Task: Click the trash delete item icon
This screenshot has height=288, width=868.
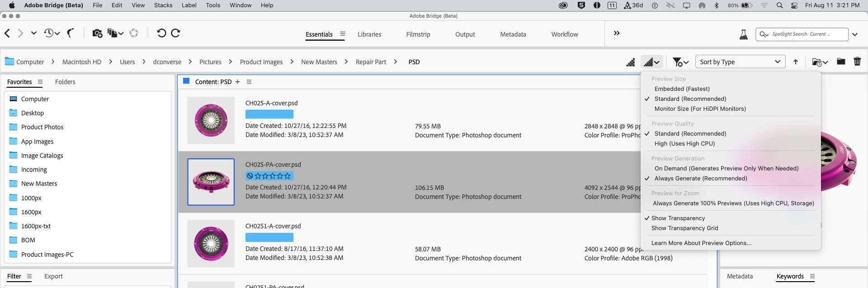Action: click(x=857, y=61)
